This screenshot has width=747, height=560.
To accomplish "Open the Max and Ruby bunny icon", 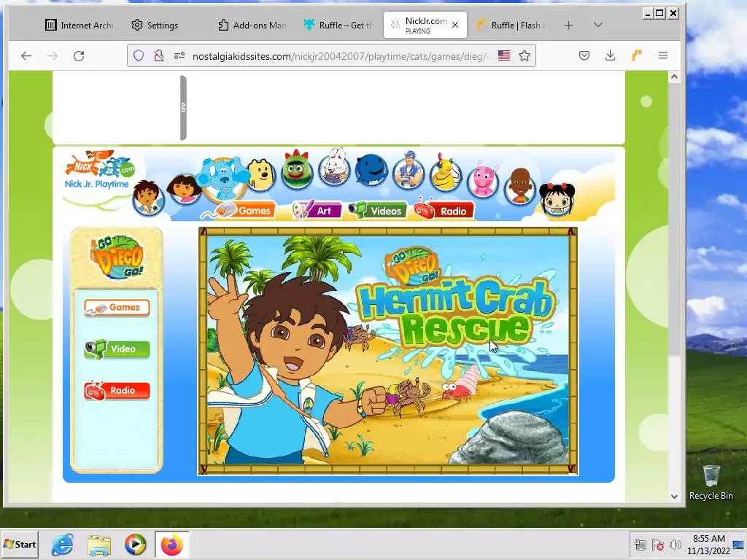I will pyautogui.click(x=334, y=168).
